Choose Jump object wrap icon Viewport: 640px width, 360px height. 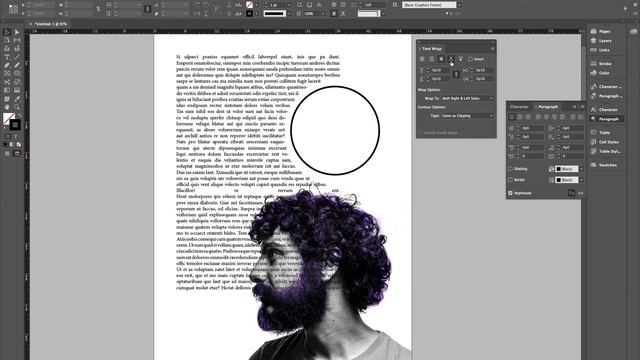[451, 59]
